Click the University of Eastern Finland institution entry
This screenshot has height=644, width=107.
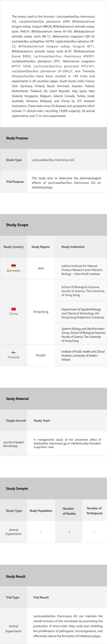click(x=83, y=355)
